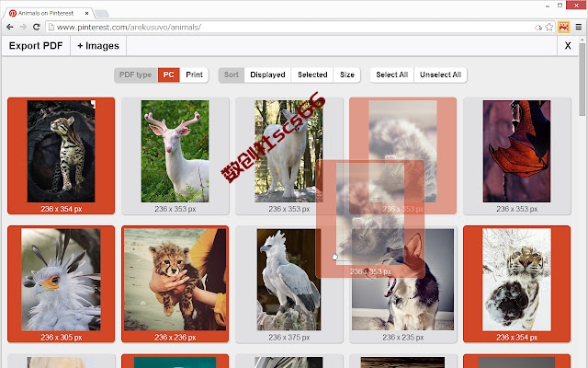Sort images by Size

[347, 75]
